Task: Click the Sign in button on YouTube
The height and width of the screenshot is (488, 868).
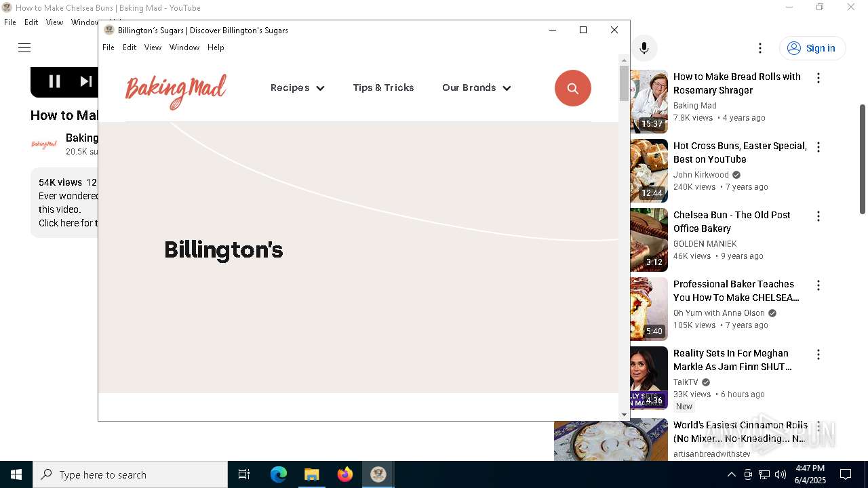Action: pyautogui.click(x=812, y=48)
